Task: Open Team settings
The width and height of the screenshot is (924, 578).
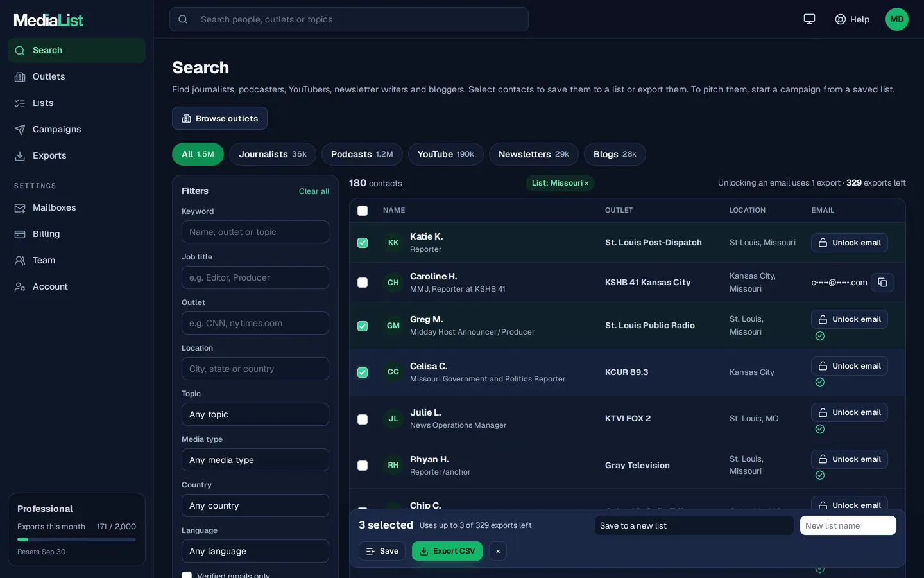Action: tap(76, 260)
